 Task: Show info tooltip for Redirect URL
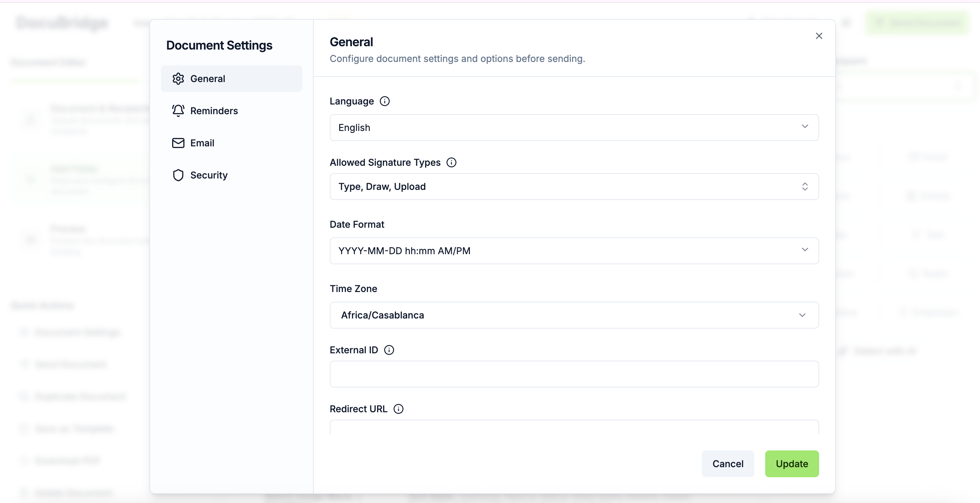(x=398, y=409)
